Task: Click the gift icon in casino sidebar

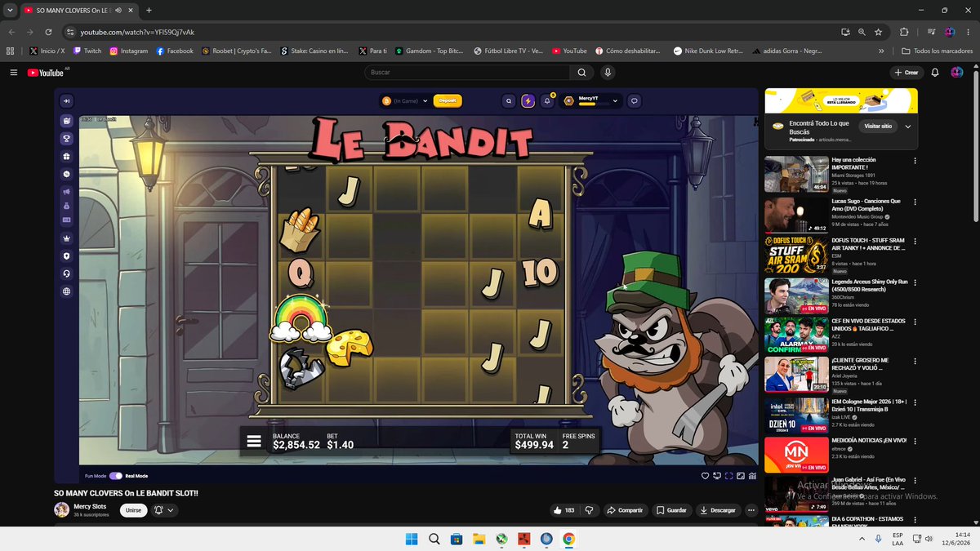Action: 66,157
